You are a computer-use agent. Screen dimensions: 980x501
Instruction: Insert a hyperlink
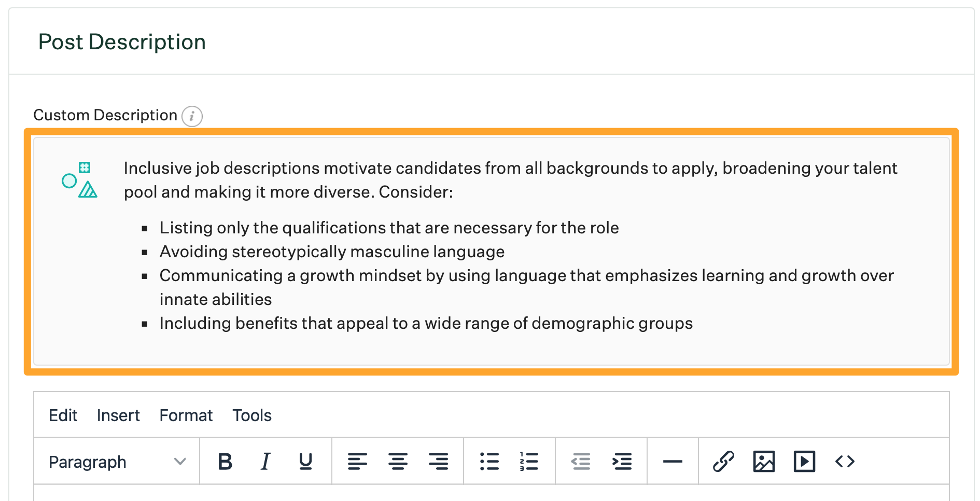pos(723,461)
